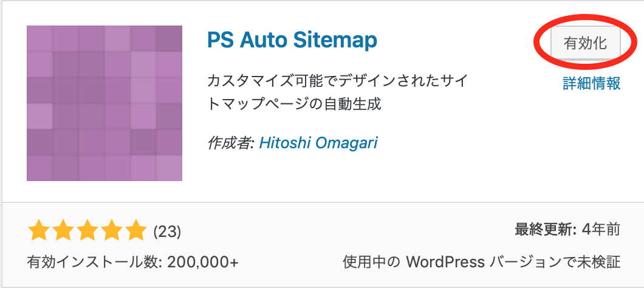Image resolution: width=644 pixels, height=288 pixels.
Task: Click the 使用中の text in footer
Action: (371, 262)
